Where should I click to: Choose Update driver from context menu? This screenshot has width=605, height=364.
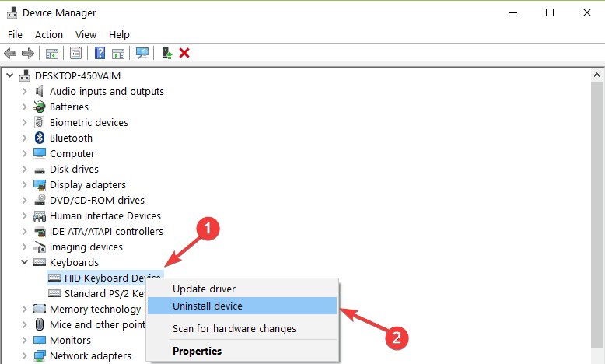[243, 289]
